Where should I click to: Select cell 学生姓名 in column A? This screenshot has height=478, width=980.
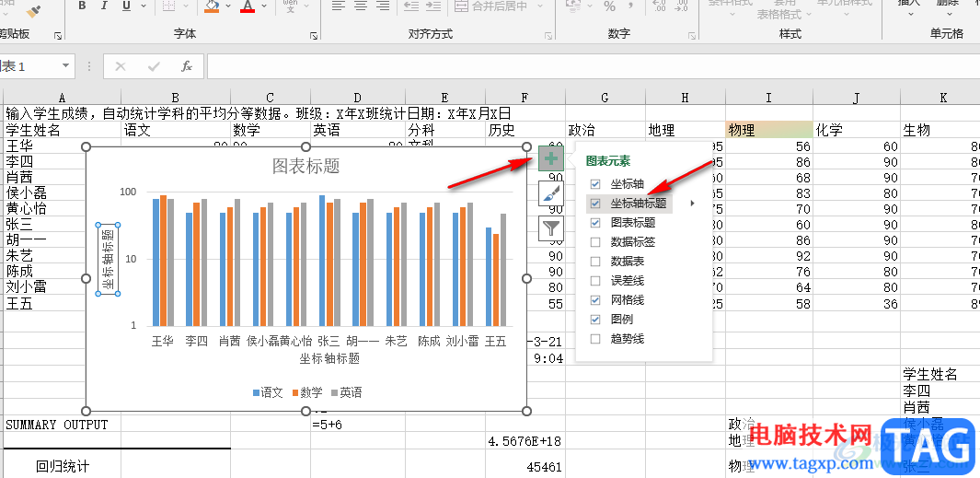pos(63,130)
